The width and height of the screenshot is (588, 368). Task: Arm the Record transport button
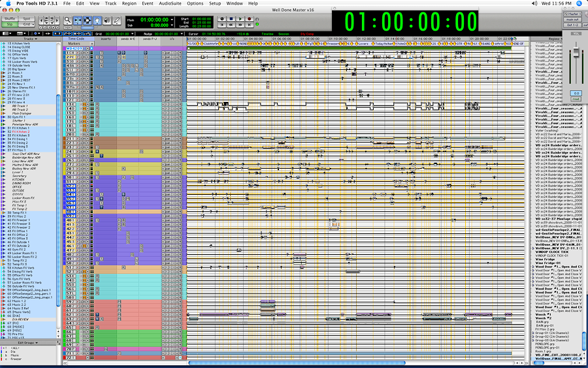250,19
